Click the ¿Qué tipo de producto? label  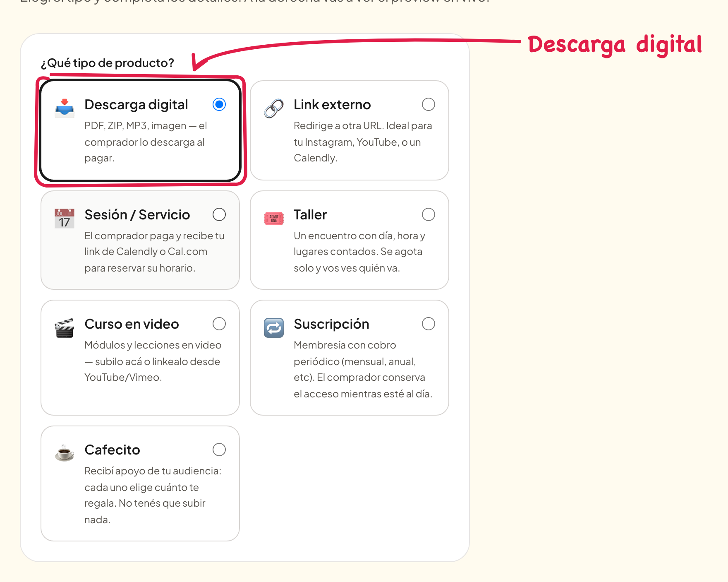[108, 63]
